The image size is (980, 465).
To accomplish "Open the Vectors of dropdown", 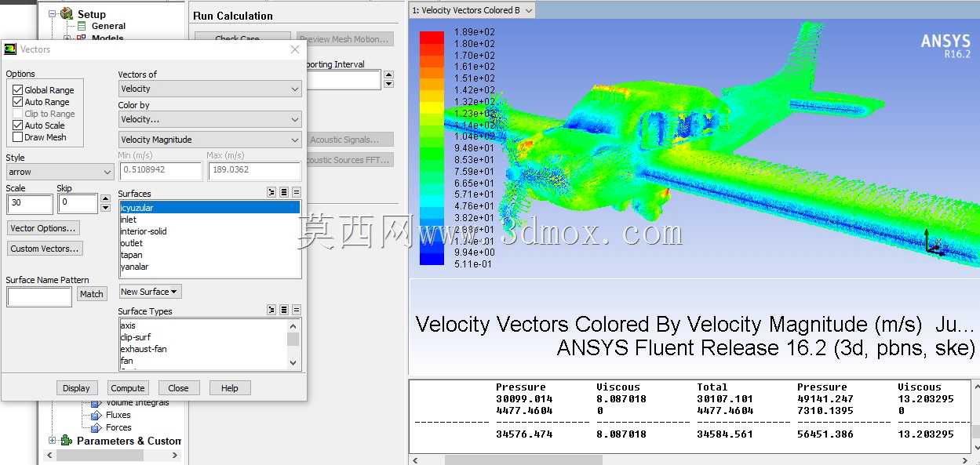I will pyautogui.click(x=209, y=89).
